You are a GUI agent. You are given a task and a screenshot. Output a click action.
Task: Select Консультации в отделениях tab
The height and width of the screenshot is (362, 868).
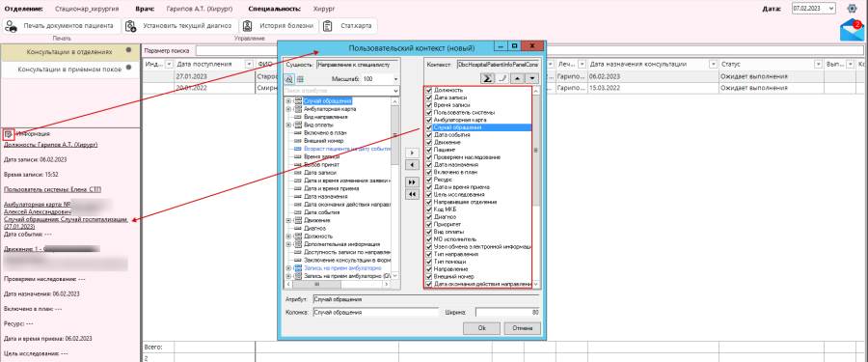point(69,51)
